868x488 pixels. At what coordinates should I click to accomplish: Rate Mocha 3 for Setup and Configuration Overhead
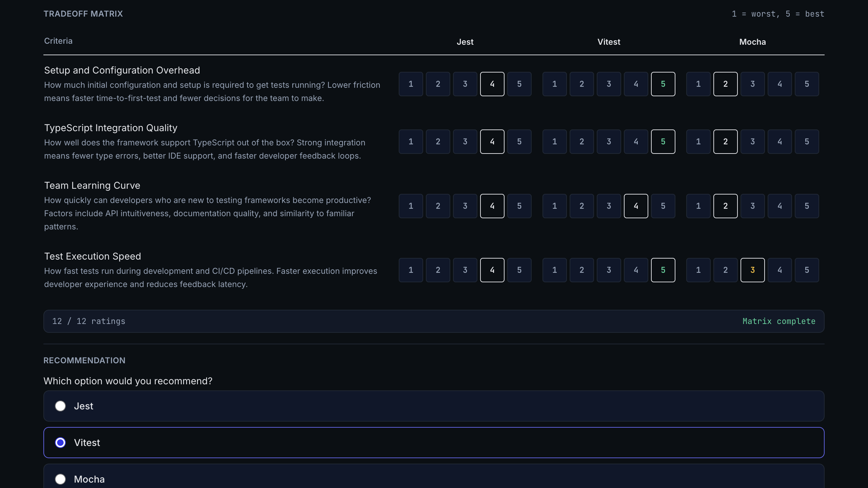pos(752,84)
